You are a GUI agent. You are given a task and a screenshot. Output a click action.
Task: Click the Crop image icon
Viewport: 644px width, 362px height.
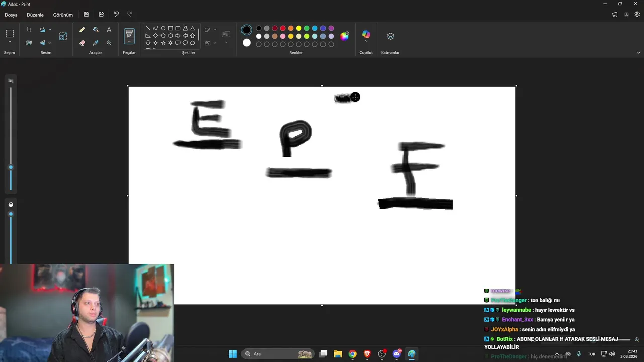click(x=29, y=30)
